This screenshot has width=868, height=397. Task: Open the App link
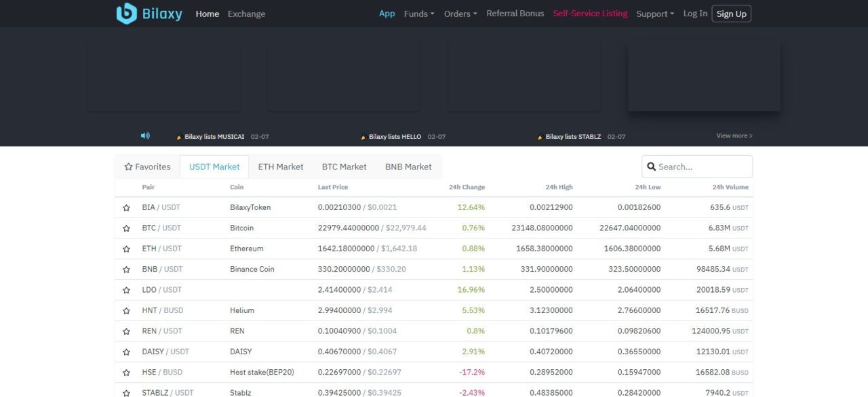coord(387,14)
